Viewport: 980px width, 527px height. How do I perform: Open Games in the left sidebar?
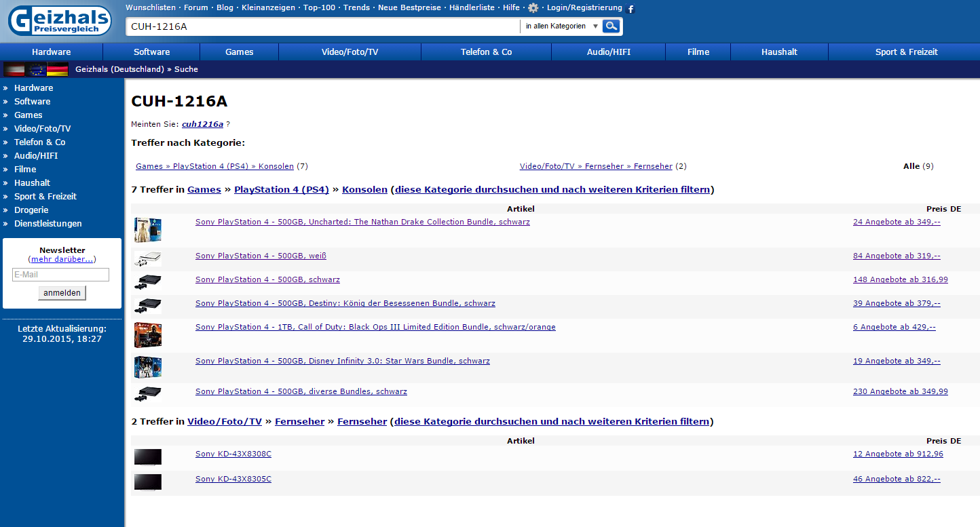[28, 115]
